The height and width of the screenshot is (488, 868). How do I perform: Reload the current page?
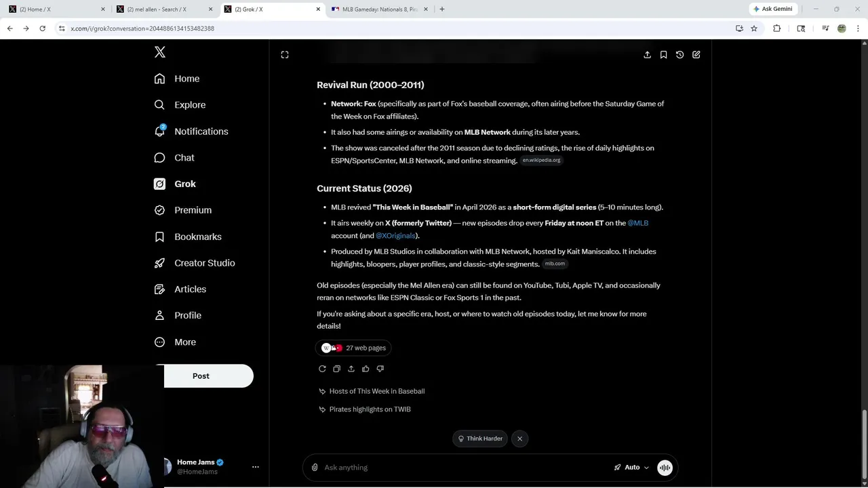tap(42, 28)
